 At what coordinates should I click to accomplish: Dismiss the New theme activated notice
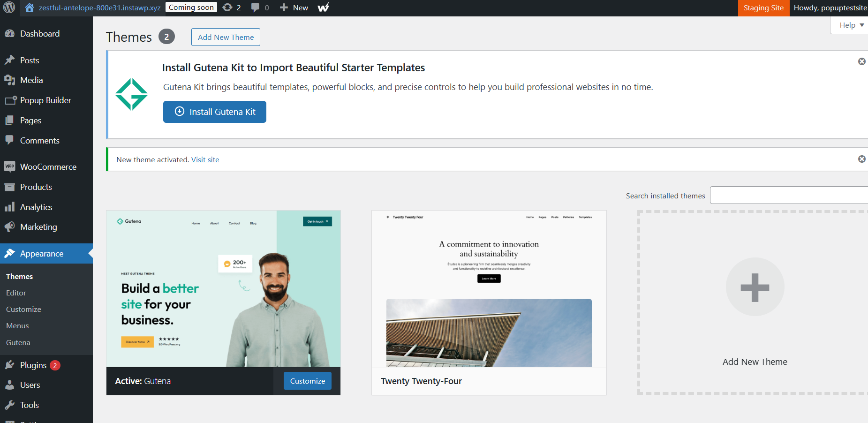pos(861,159)
